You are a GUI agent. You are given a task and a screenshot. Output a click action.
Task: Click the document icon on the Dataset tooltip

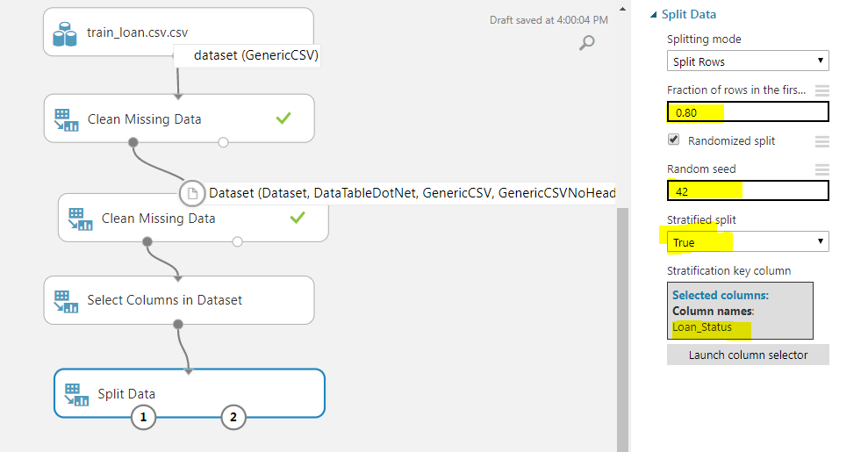[192, 193]
